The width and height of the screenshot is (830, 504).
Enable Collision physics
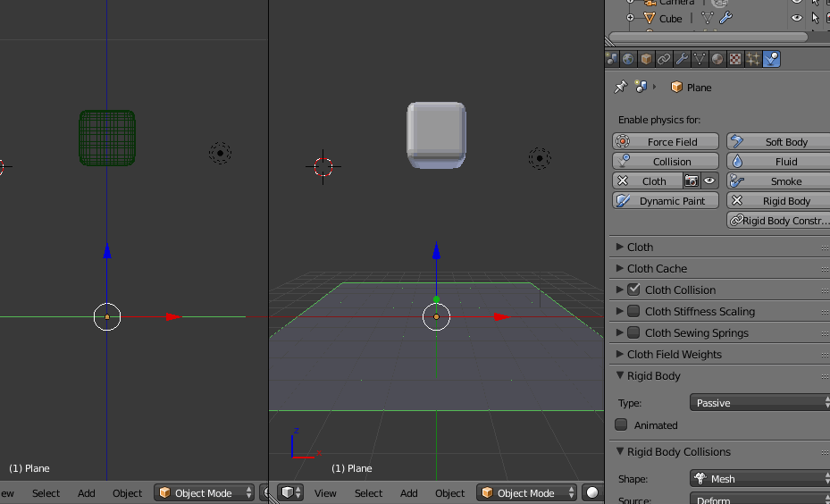pos(666,162)
